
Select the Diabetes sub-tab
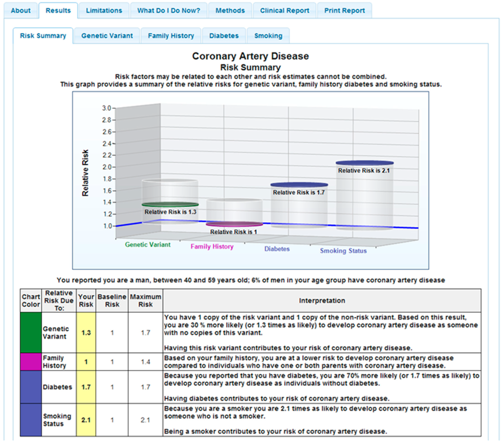tap(224, 36)
